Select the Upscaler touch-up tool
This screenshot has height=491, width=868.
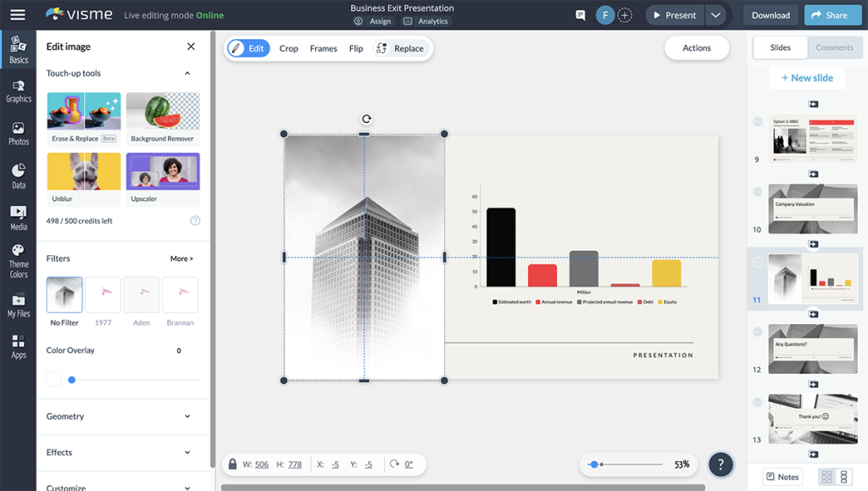[163, 174]
